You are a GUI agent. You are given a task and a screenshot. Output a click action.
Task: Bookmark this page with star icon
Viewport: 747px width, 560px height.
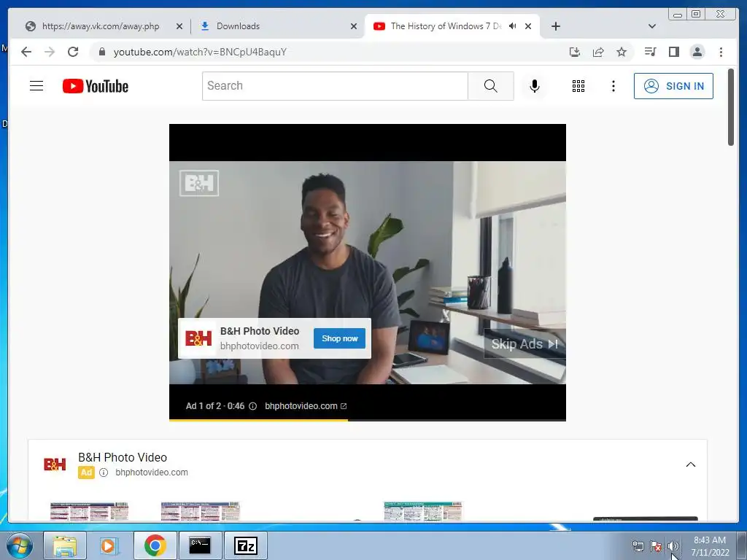622,52
